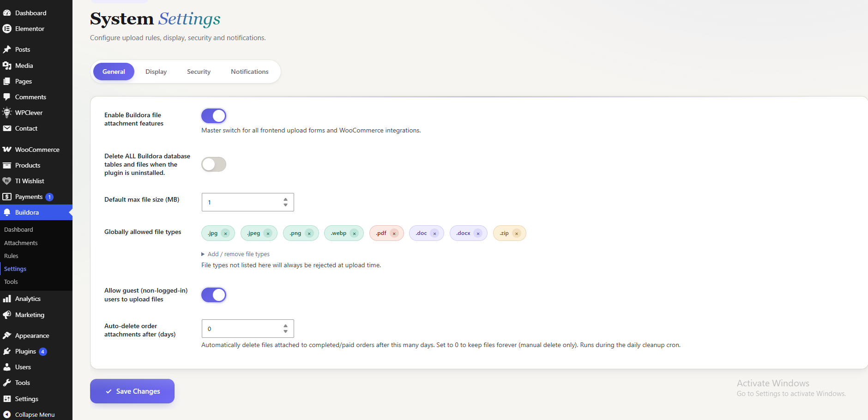Click the Contact envelope icon
Viewport: 868px width, 420px height.
pos(7,128)
